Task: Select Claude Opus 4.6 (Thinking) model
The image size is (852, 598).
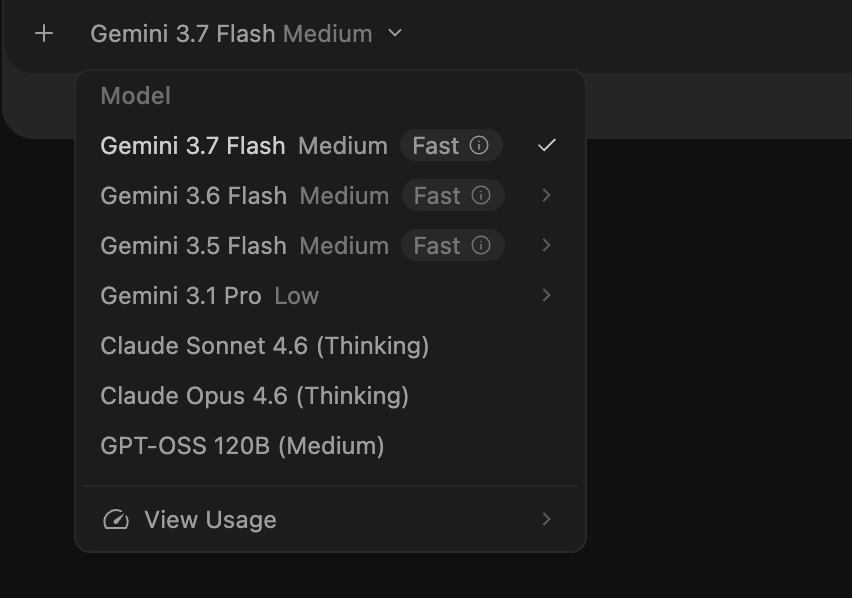Action: pos(330,395)
